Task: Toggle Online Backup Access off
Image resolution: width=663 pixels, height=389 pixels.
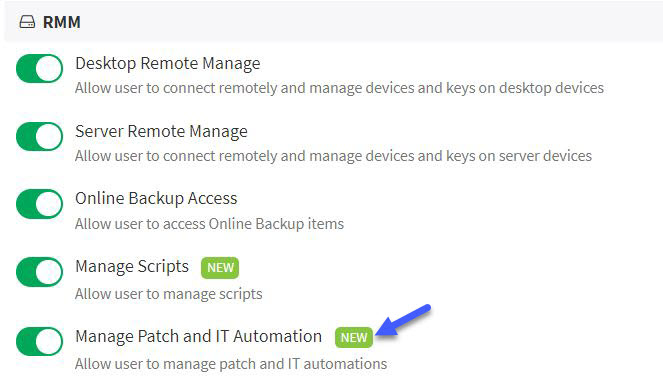Action: tap(39, 204)
